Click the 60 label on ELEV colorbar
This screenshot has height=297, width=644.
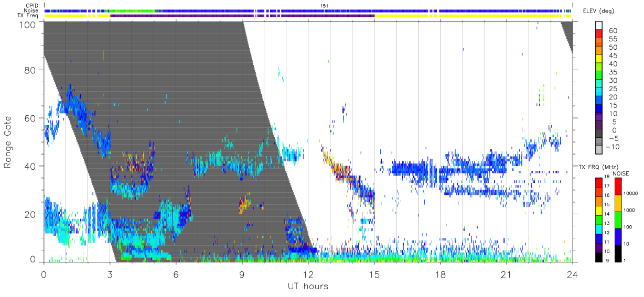[612, 30]
